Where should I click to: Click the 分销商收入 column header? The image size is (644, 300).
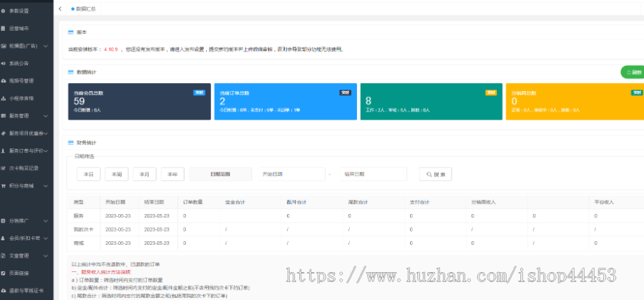point(484,202)
